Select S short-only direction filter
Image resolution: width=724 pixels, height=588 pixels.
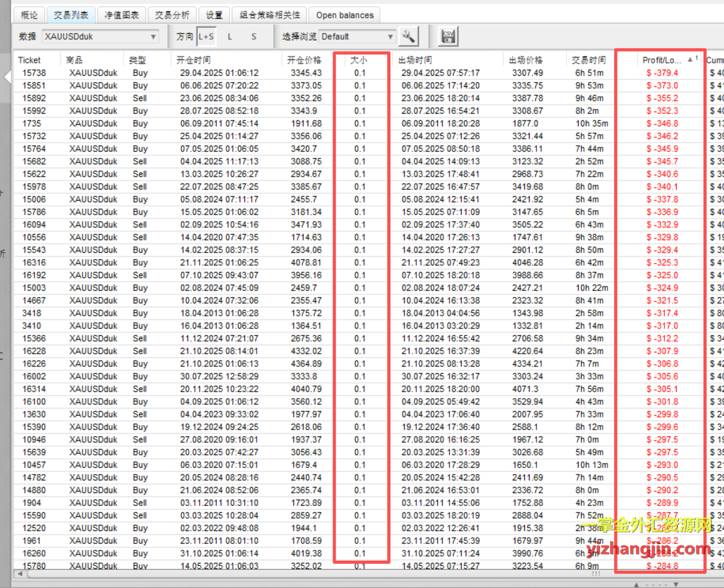pos(253,36)
